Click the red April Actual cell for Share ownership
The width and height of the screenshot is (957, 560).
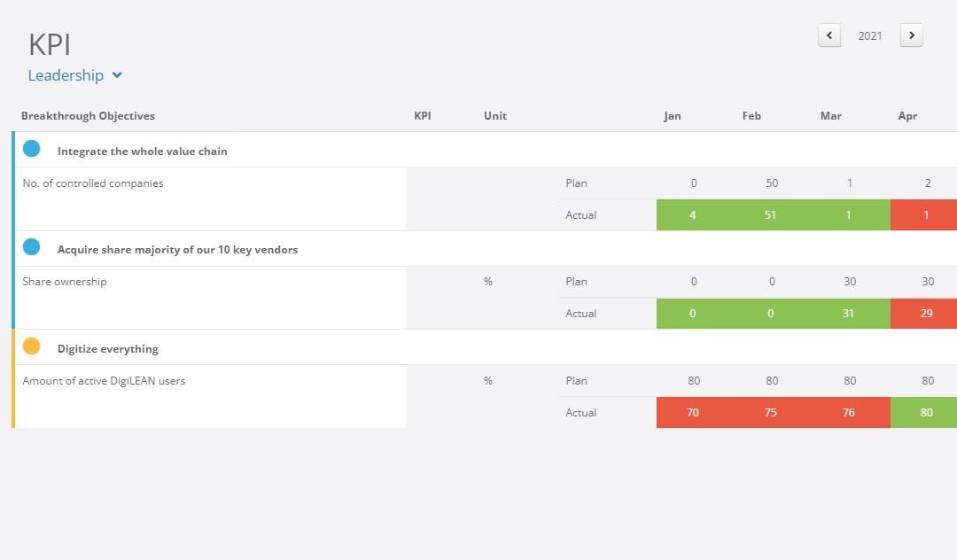tap(925, 313)
